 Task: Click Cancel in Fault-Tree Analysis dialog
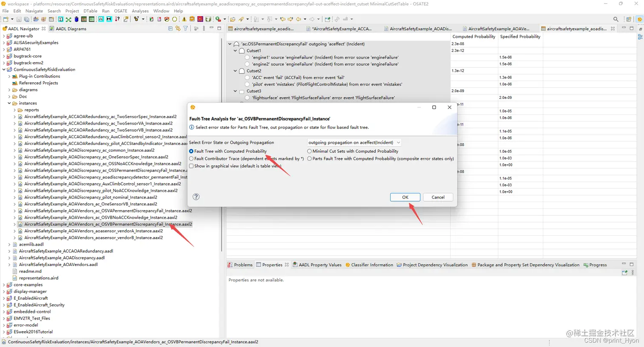point(438,197)
